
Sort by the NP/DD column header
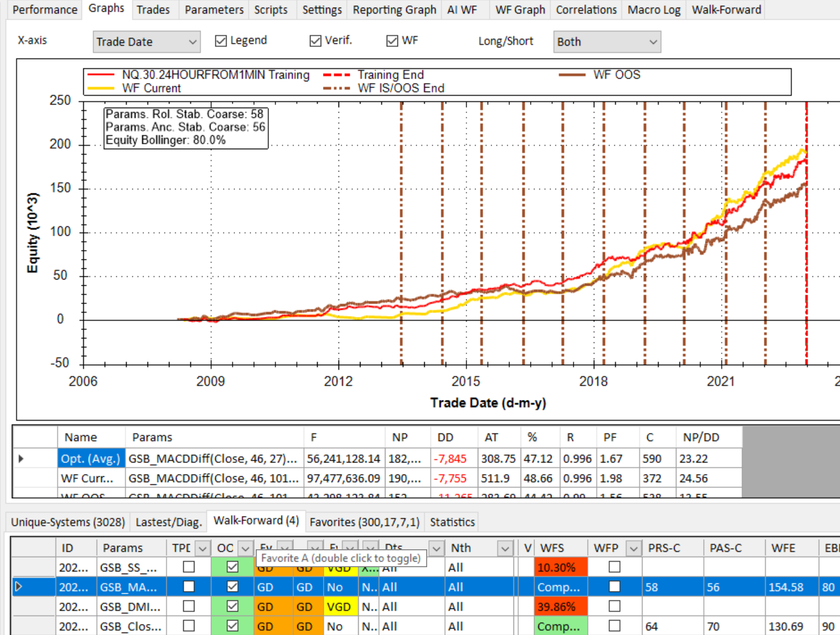(x=701, y=437)
